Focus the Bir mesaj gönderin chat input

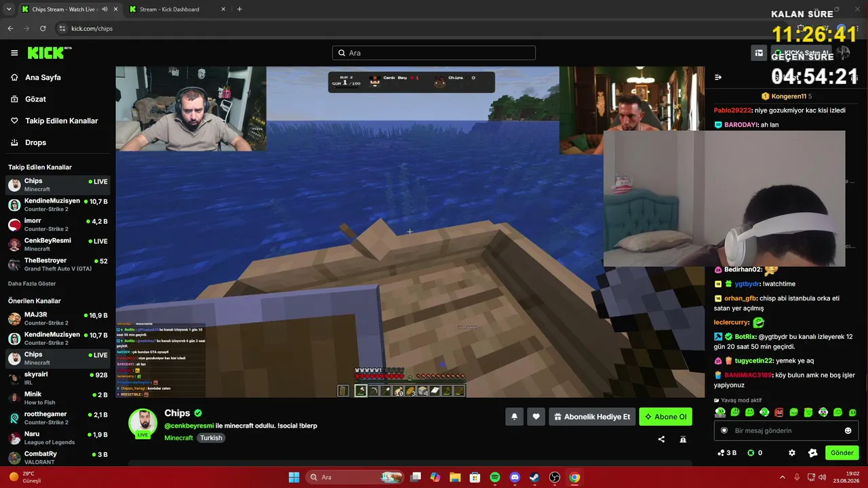786,430
